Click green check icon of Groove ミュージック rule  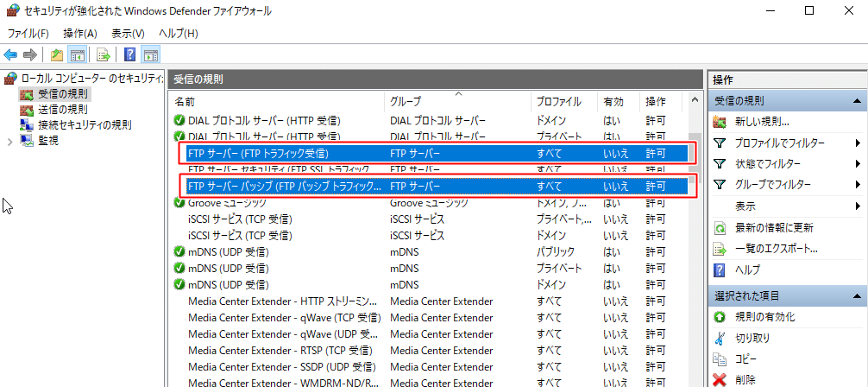pyautogui.click(x=179, y=203)
